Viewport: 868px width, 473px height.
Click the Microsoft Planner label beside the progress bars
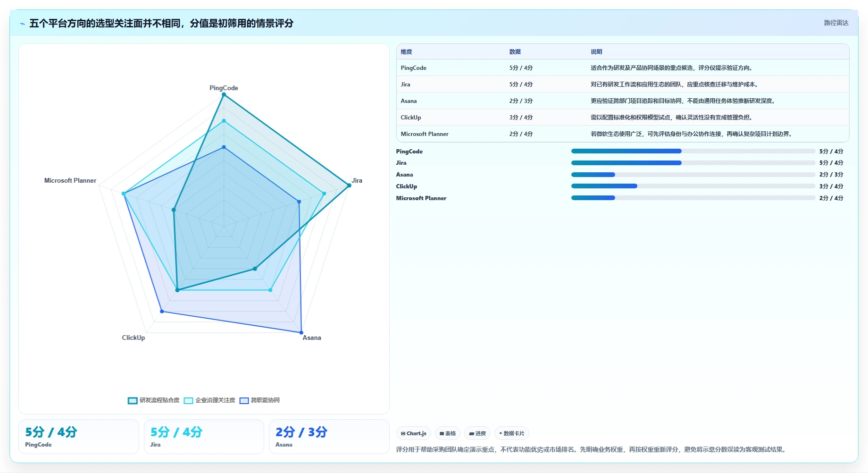(x=421, y=198)
